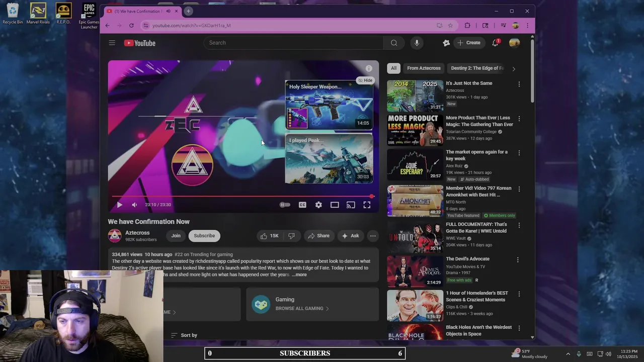Open the account avatar menu
The width and height of the screenshot is (644, 362).
pos(514,43)
